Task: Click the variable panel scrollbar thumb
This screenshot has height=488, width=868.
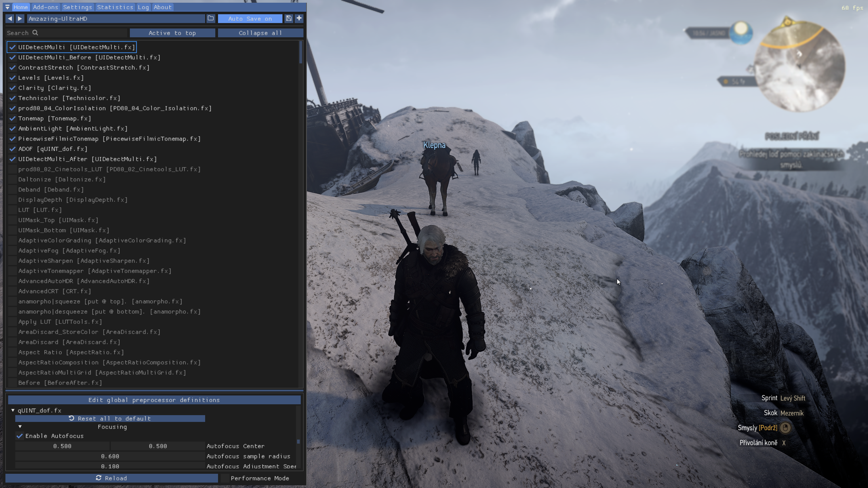Action: pos(298,441)
